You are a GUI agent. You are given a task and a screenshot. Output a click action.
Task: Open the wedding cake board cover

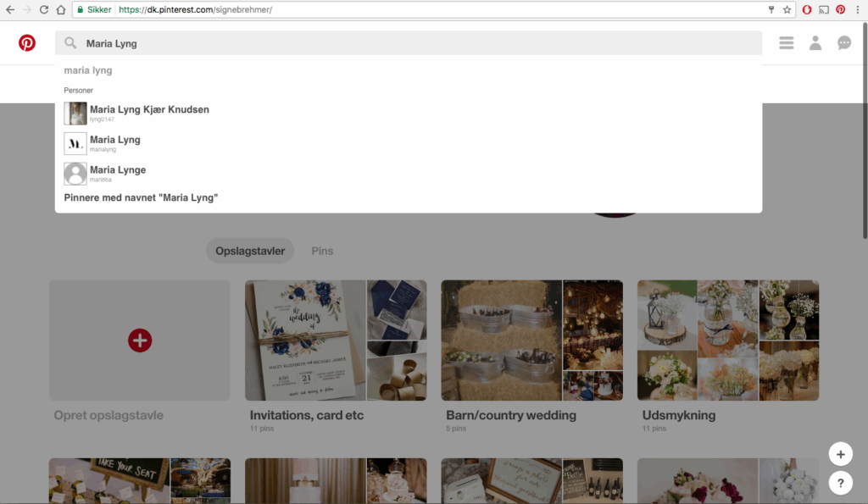tap(336, 480)
